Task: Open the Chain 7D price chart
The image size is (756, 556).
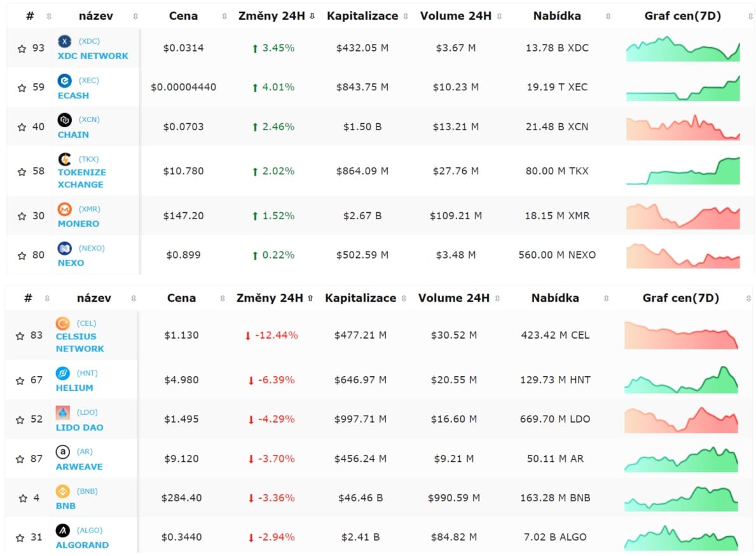Action: (683, 127)
